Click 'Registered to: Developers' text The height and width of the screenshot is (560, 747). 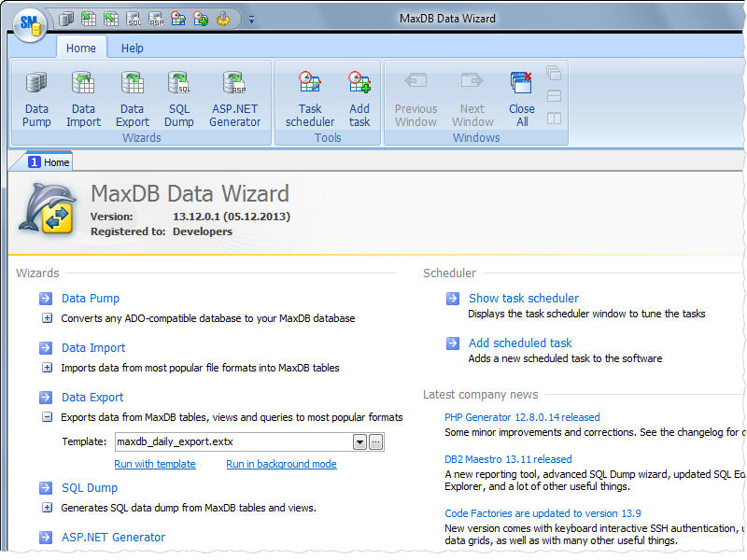coord(162,231)
